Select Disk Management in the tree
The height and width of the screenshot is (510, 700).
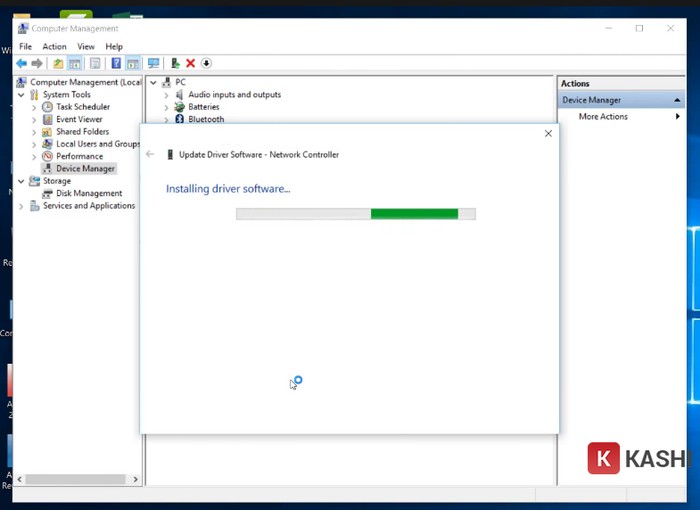(89, 194)
